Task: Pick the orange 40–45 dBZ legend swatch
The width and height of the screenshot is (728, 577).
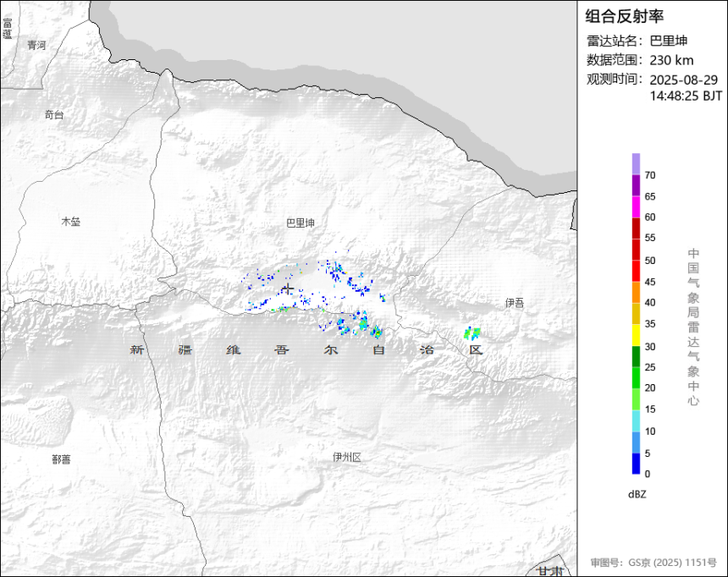Action: tap(636, 293)
